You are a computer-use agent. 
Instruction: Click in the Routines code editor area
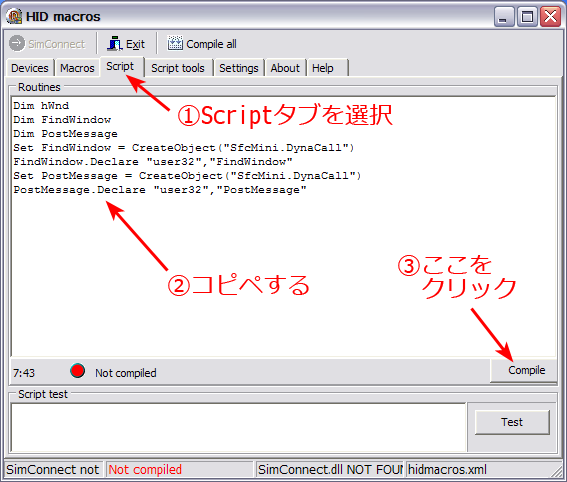(x=284, y=226)
